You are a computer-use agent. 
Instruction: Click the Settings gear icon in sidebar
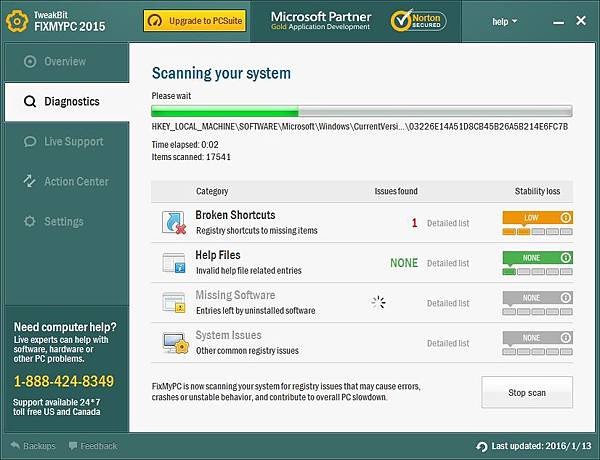30,221
